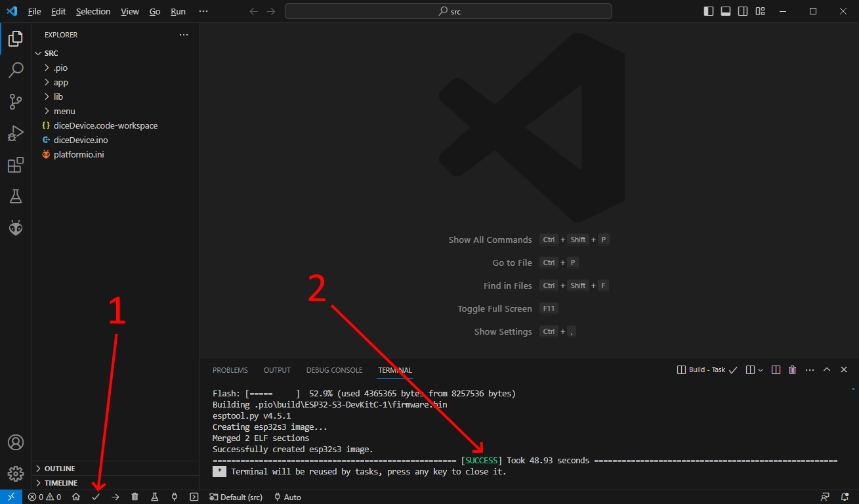Toggle Secondary Side Bar layout button
Viewport: 859px width, 504px height.
click(x=743, y=11)
